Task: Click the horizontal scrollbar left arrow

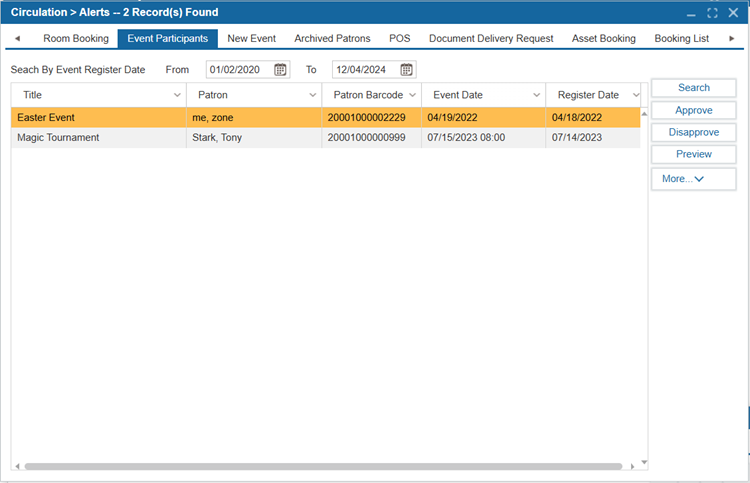Action: (x=17, y=466)
